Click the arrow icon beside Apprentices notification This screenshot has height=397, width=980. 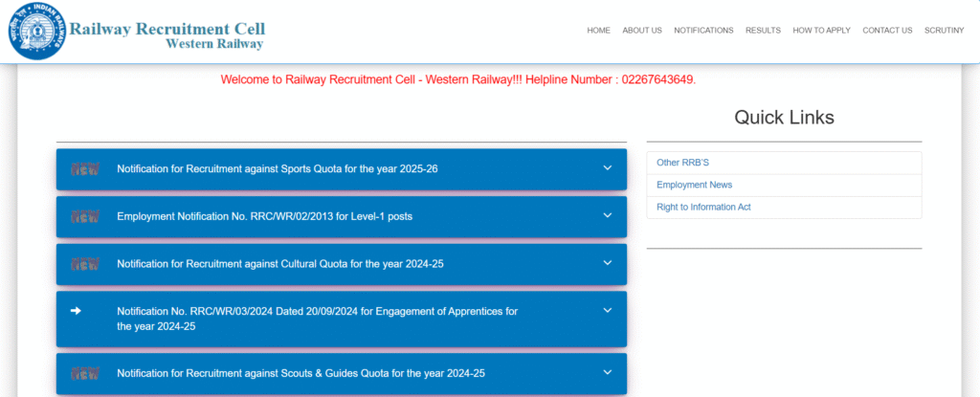[x=77, y=311]
